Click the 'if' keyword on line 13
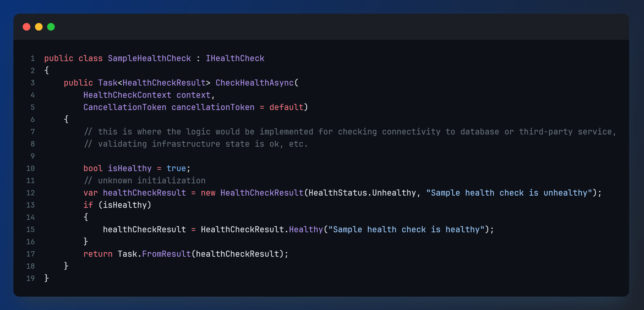This screenshot has height=310, width=644. pos(88,205)
